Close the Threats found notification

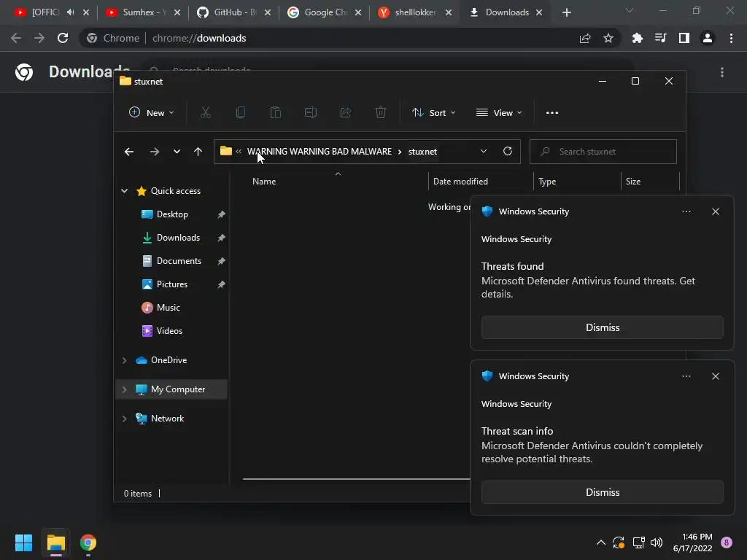tap(715, 211)
